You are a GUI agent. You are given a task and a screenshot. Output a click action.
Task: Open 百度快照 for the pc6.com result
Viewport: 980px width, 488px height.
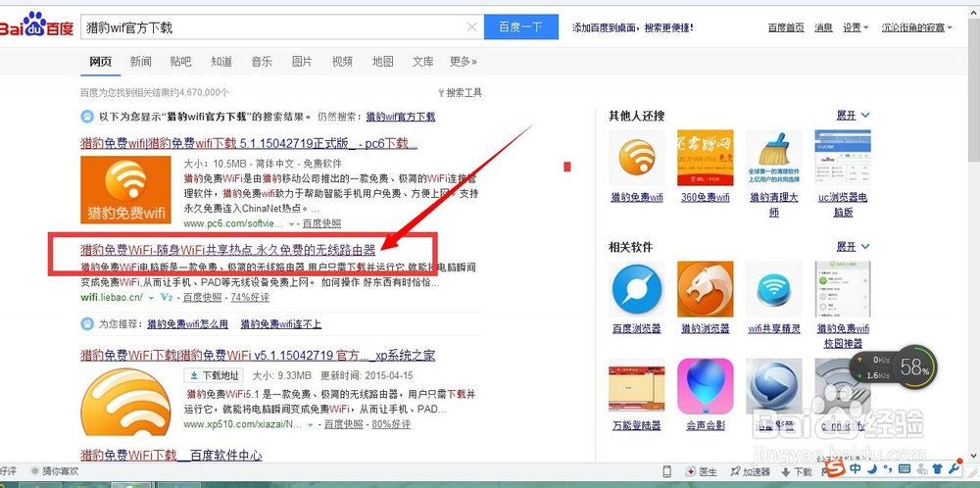321,223
